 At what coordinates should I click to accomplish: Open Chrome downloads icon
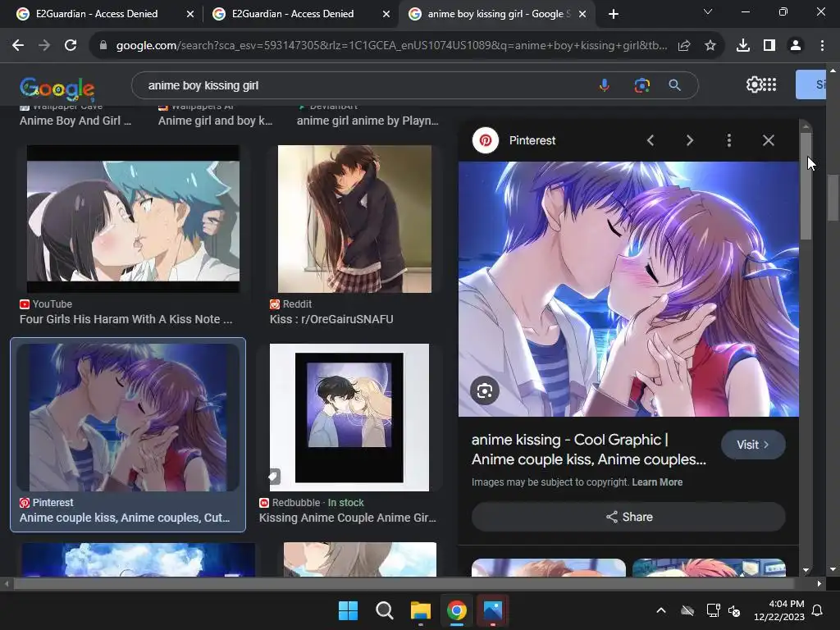743,46
